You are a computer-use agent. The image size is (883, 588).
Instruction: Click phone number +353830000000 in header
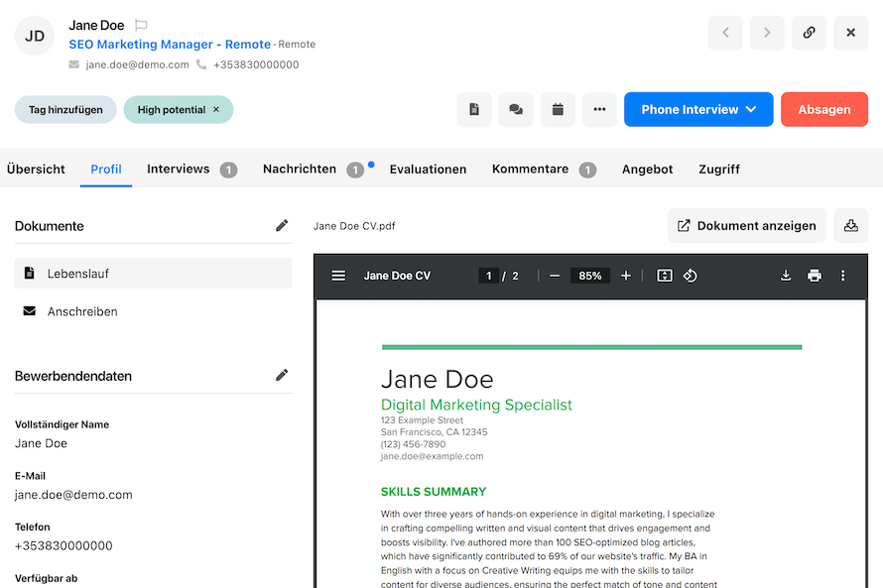[x=256, y=64]
